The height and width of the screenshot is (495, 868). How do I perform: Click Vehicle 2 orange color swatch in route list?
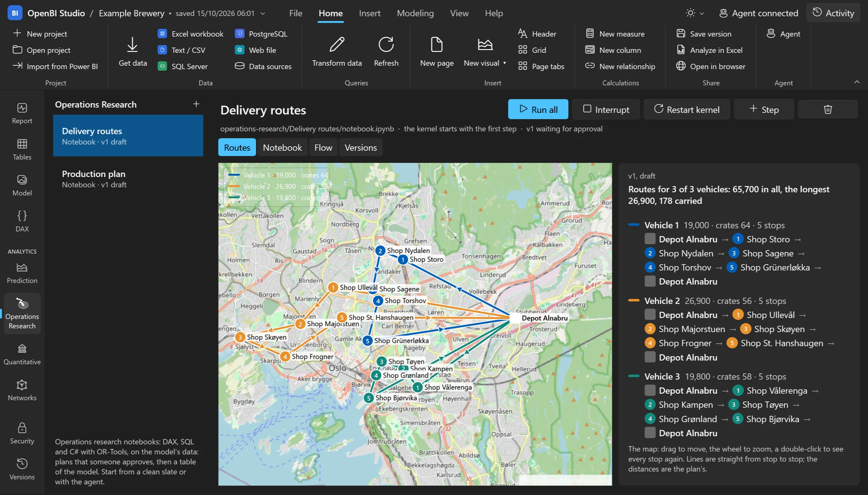pyautogui.click(x=634, y=300)
